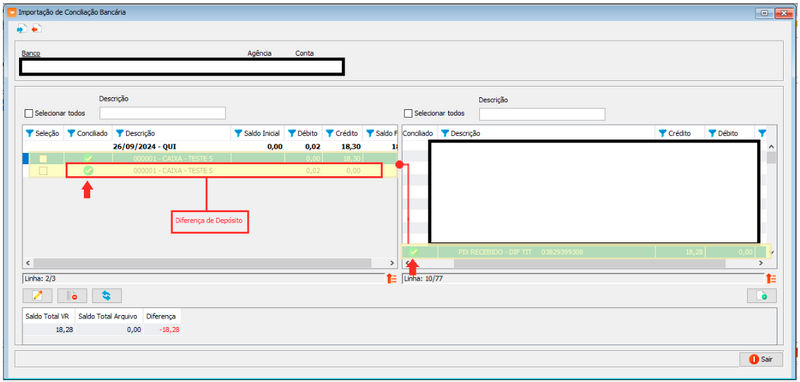Open the filter on right Crédito column
This screenshot has height=382, width=800.
tap(663, 134)
